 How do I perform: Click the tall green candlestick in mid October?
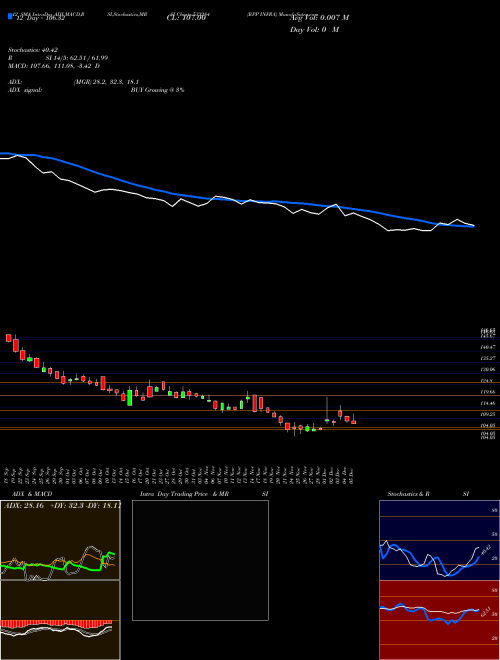130,397
